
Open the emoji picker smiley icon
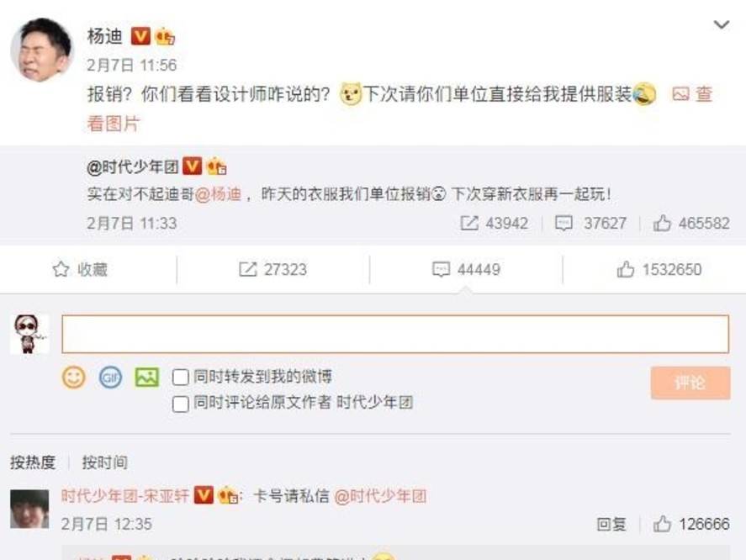click(x=74, y=378)
